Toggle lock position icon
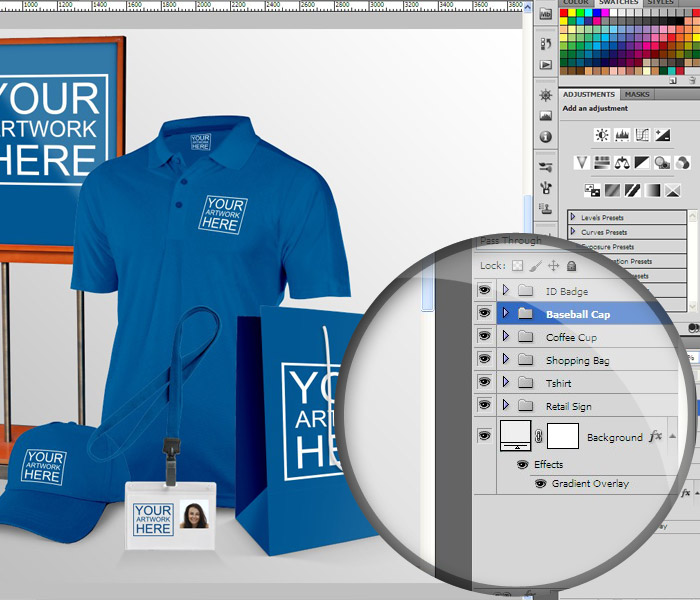The height and width of the screenshot is (600, 700). (554, 266)
